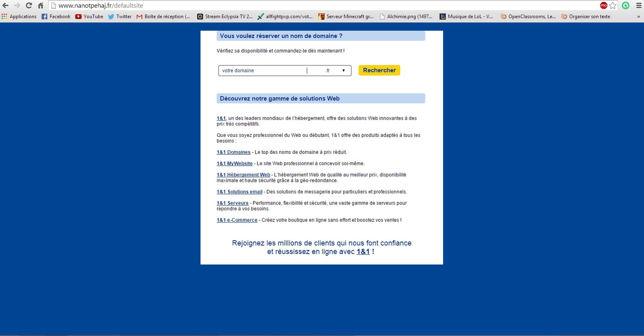The image size is (644, 336).
Task: Go back with the browser back arrow
Action: [6, 6]
